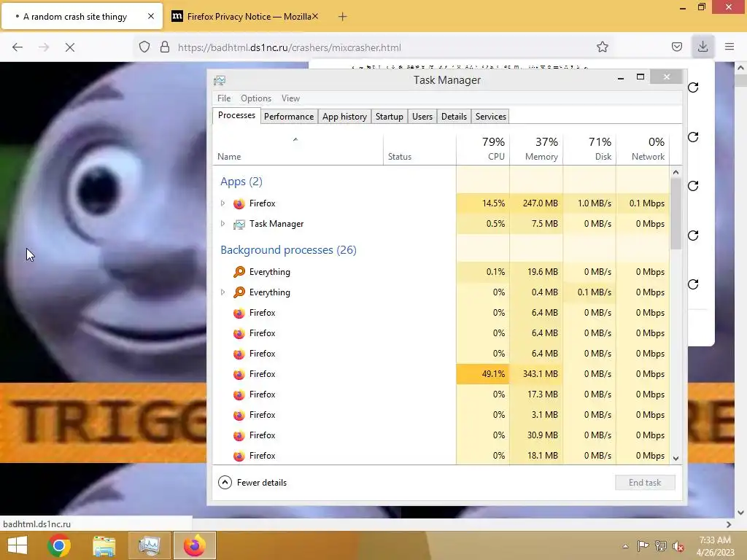Screen dimensions: 747x560
Task: Click the Task Manager title bar icon
Action: click(220, 80)
